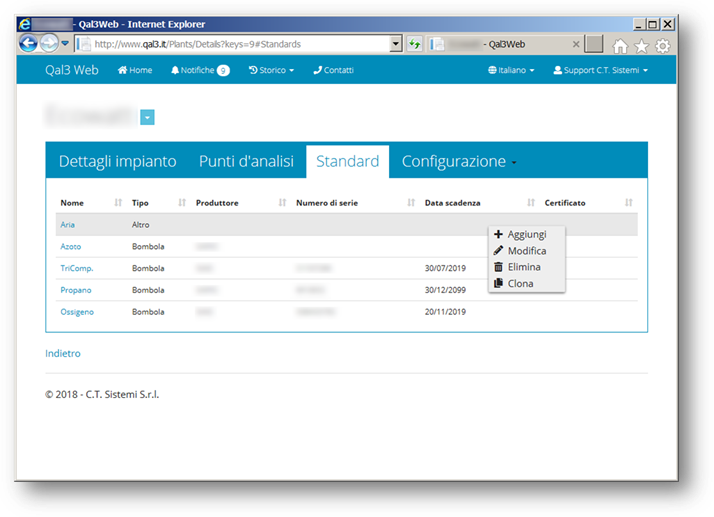Click the browser back arrow button
This screenshot has height=517, width=714.
point(30,44)
